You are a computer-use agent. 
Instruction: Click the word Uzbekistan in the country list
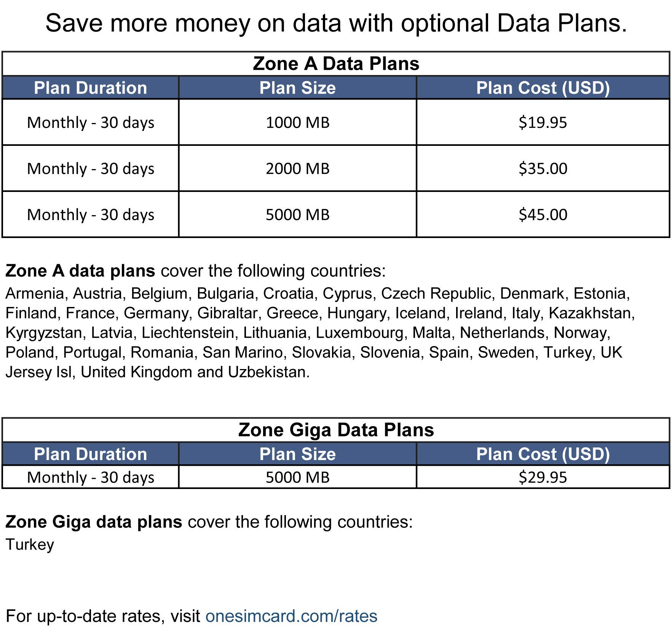268,372
